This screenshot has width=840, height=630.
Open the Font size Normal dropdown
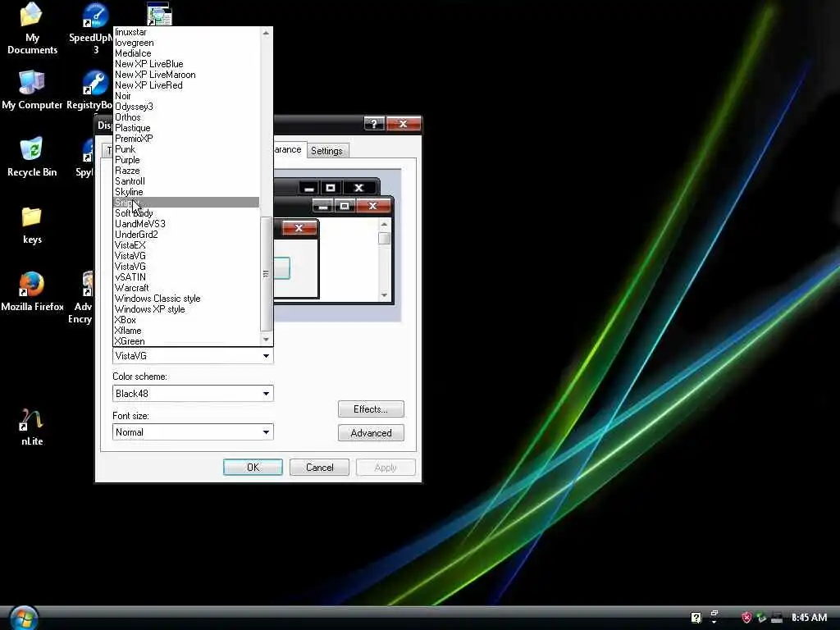click(193, 432)
